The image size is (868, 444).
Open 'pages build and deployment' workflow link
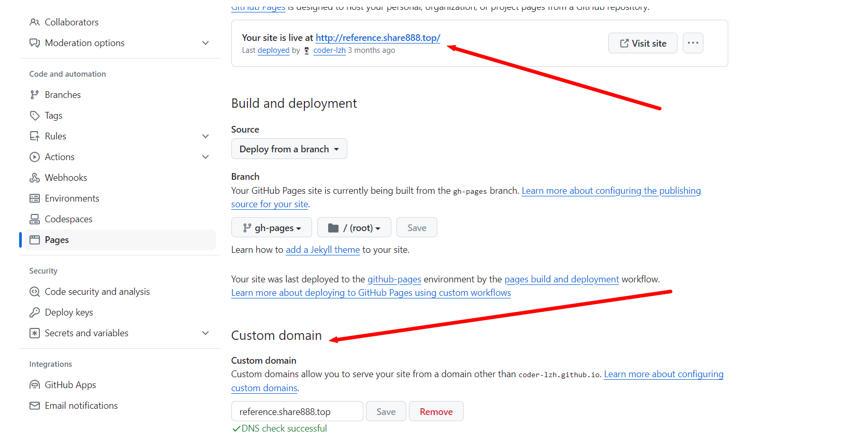[562, 279]
